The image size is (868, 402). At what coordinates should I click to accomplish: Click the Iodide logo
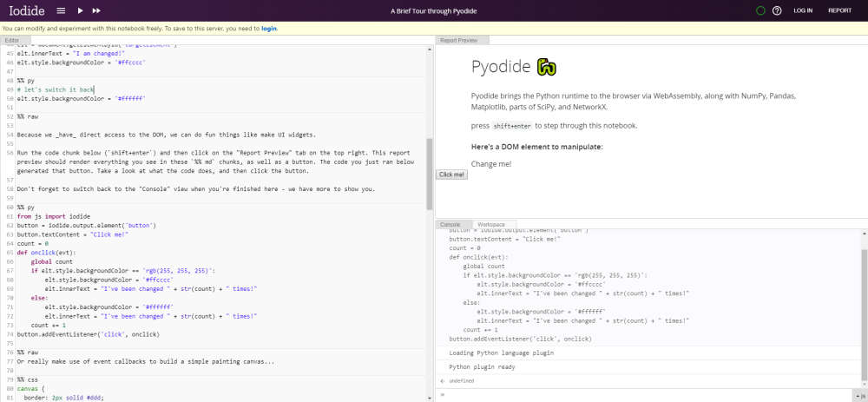[x=27, y=10]
